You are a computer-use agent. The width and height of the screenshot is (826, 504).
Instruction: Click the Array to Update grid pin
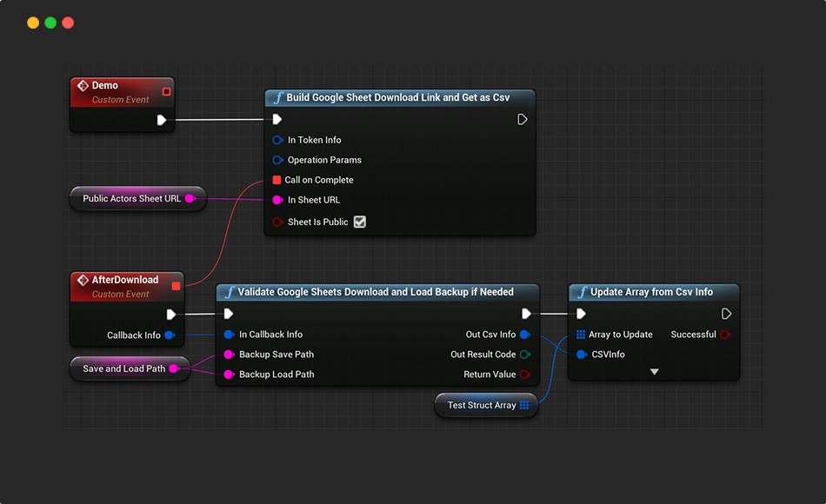point(581,335)
